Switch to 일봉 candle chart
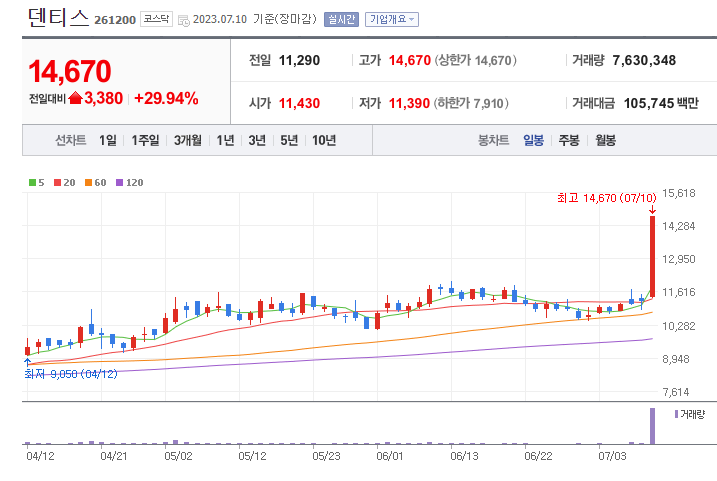This screenshot has height=481, width=717. (534, 140)
